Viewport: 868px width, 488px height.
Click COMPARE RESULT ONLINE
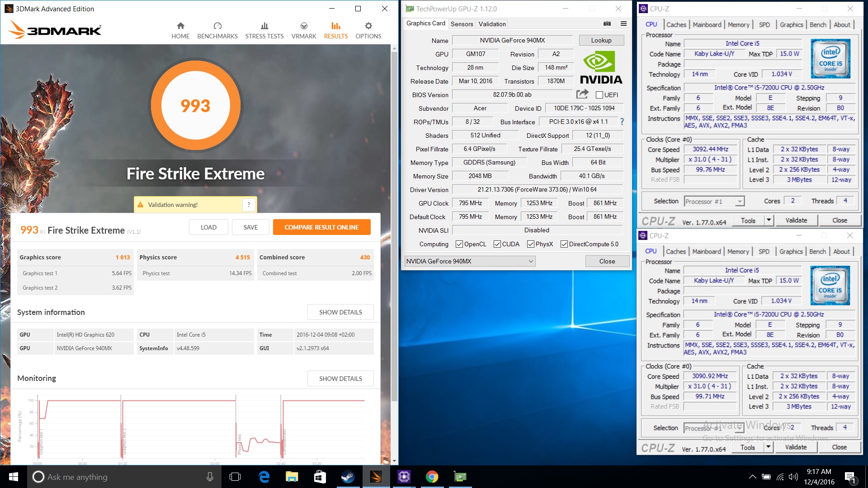click(321, 227)
